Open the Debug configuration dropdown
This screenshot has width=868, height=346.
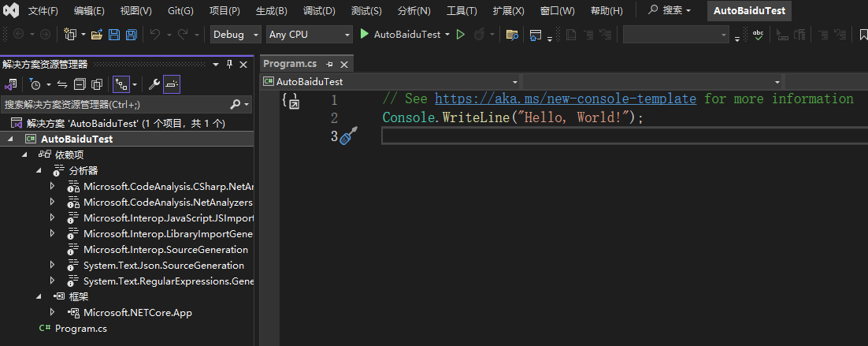(x=236, y=35)
